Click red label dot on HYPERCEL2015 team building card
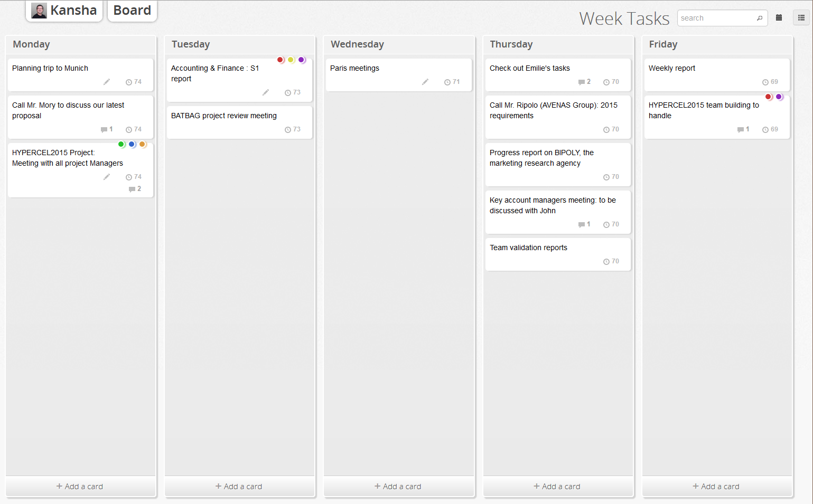 [x=769, y=97]
